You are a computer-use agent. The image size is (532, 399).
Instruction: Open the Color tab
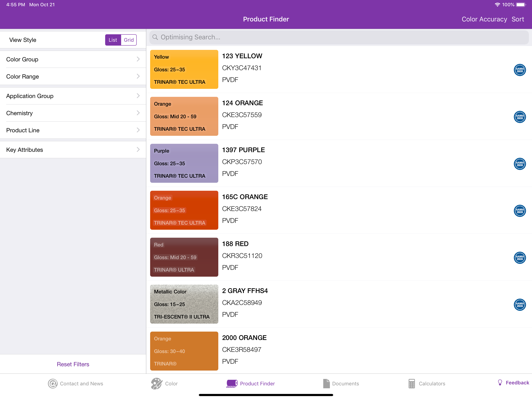click(x=164, y=384)
